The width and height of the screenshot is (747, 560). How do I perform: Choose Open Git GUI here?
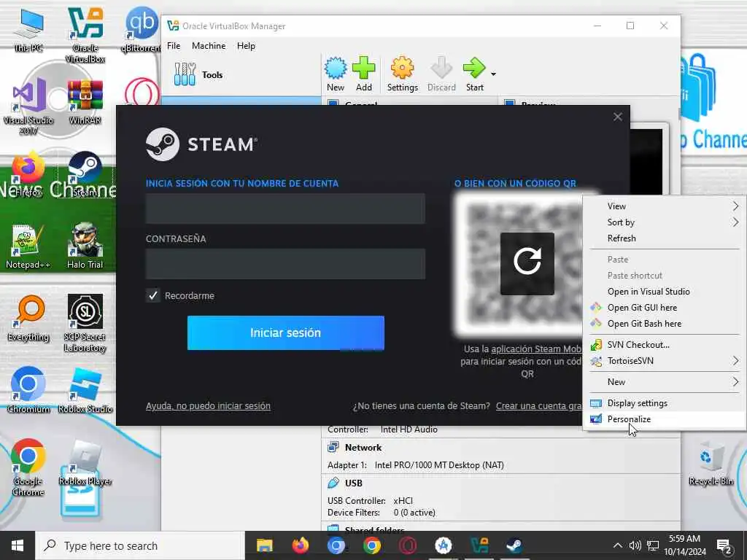(665, 308)
